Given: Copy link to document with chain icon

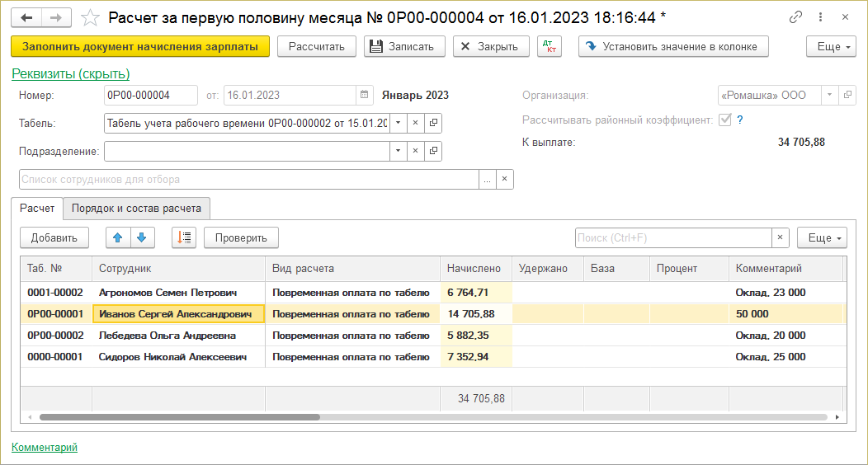Looking at the screenshot, I should tap(795, 17).
